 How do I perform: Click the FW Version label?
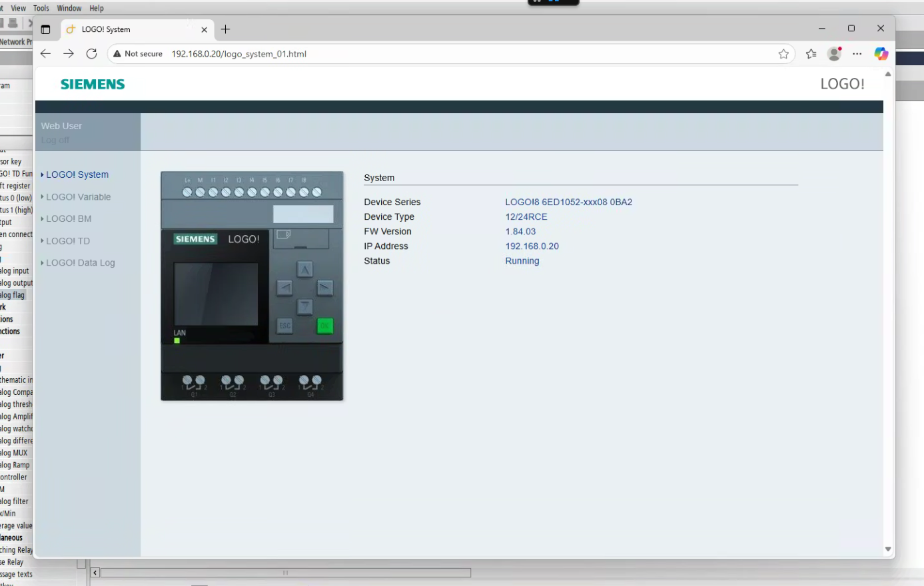click(x=388, y=231)
